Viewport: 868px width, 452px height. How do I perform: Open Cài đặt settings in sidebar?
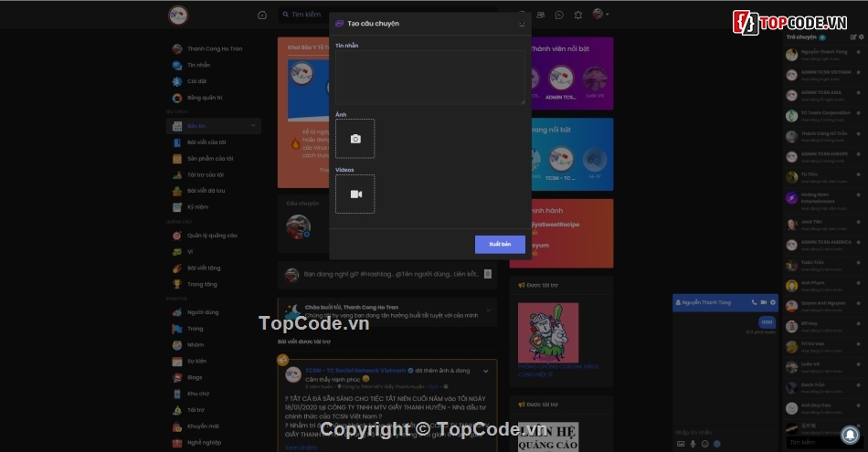point(196,81)
